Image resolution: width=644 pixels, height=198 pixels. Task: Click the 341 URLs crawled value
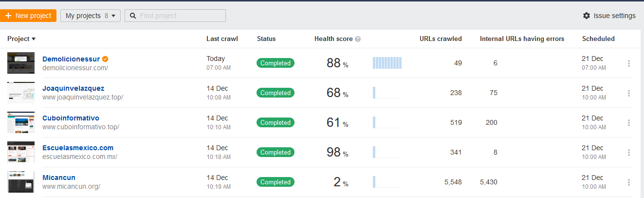point(456,152)
